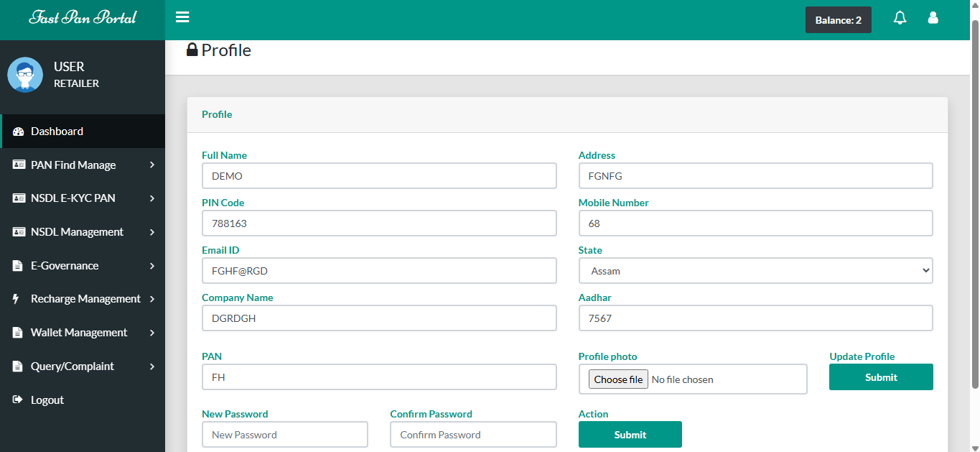Click the user account icon in header
This screenshot has height=452, width=980.
(x=933, y=18)
